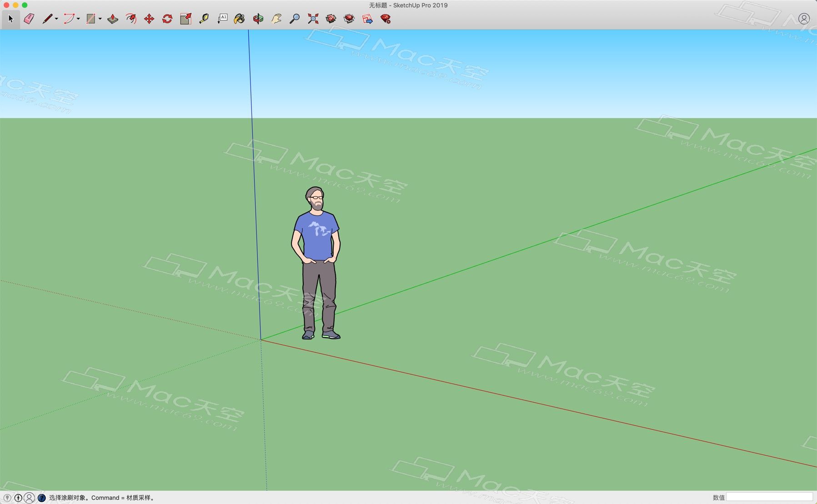Click the 数值 label in status bar
Screen dimensions: 817x504
(718, 498)
